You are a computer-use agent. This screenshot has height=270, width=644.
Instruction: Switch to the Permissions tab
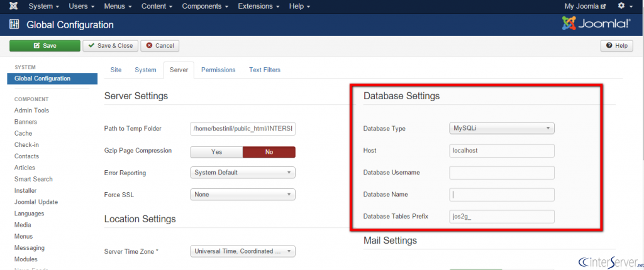218,70
